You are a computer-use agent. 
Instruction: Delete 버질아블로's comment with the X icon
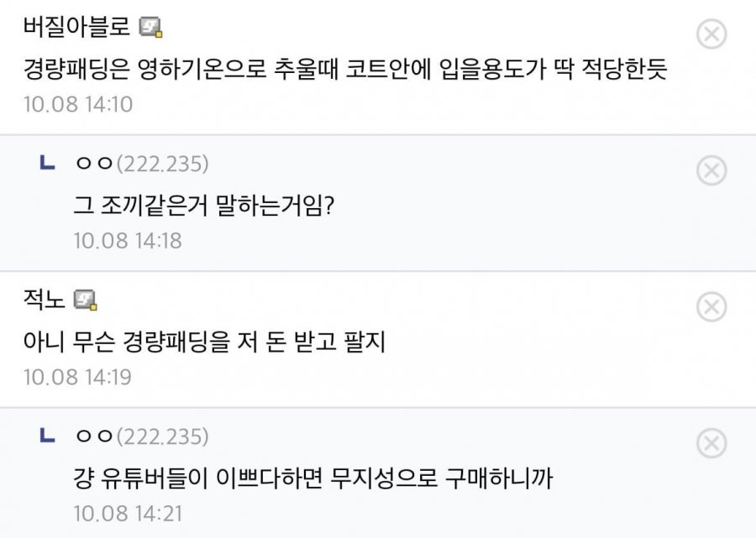(x=712, y=34)
